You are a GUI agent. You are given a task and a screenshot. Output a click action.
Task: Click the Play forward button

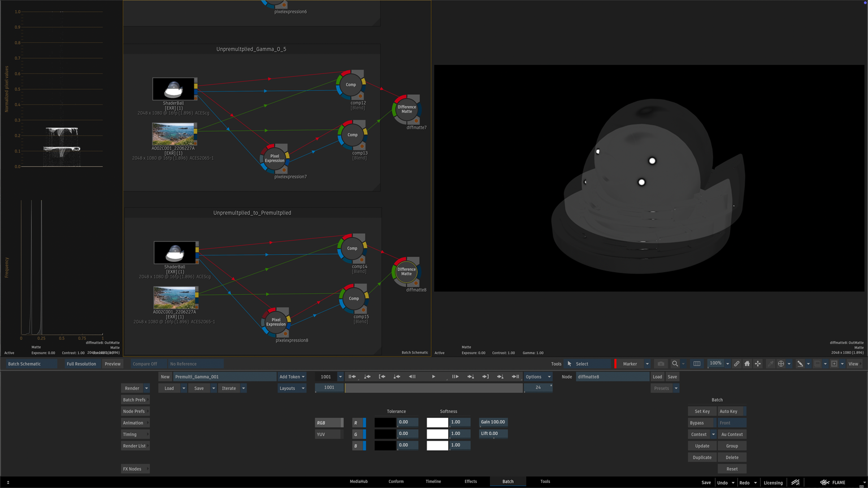tap(433, 377)
